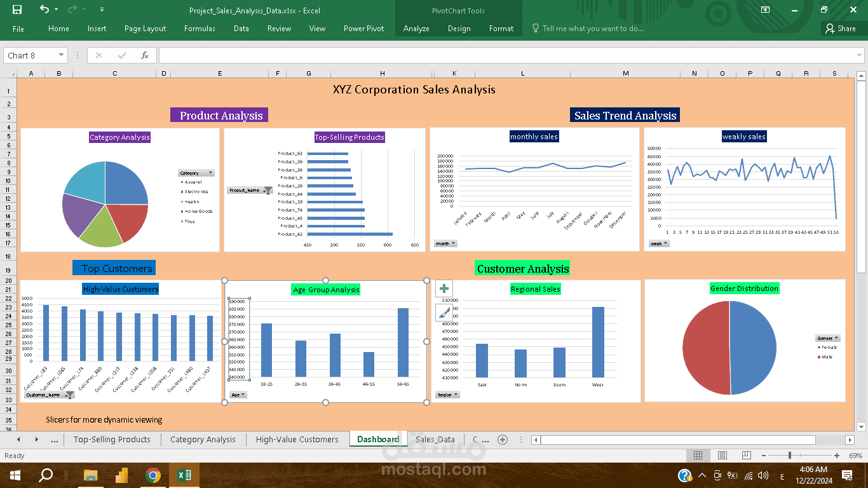Click the sheet tab scroll right arrow
868x488 pixels.
[36, 439]
